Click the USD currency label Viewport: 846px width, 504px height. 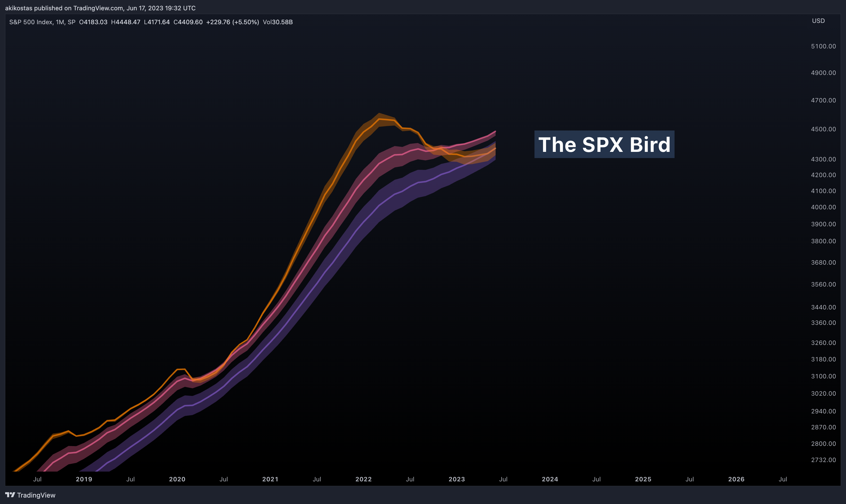[x=818, y=21]
